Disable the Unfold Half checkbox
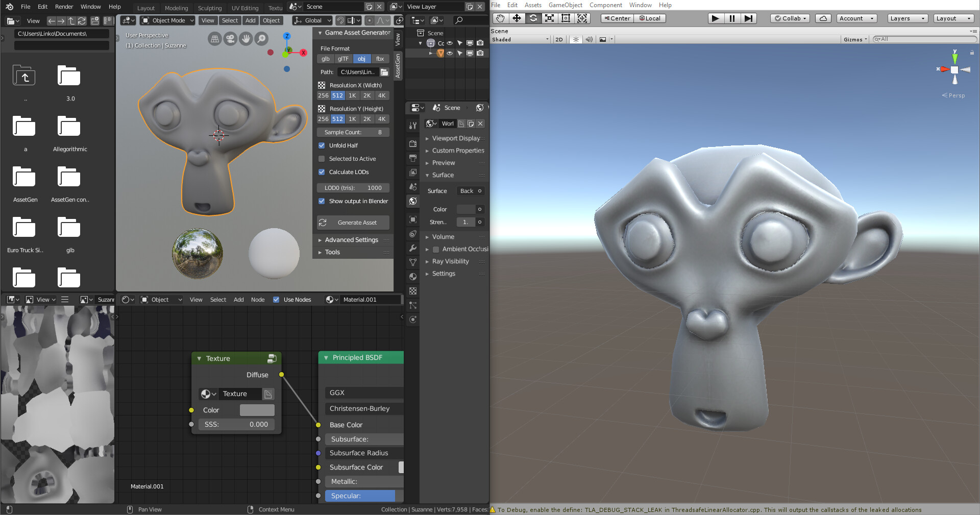 [x=322, y=145]
